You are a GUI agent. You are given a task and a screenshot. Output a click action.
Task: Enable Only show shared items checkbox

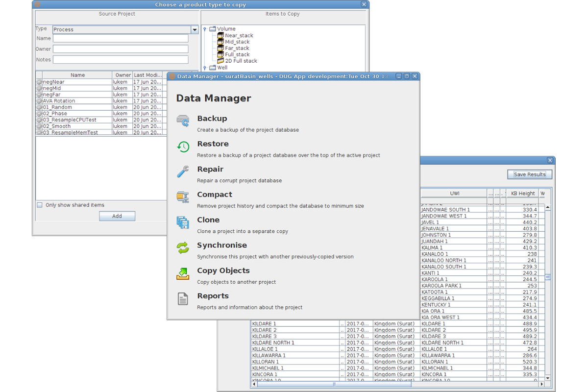[x=40, y=205]
